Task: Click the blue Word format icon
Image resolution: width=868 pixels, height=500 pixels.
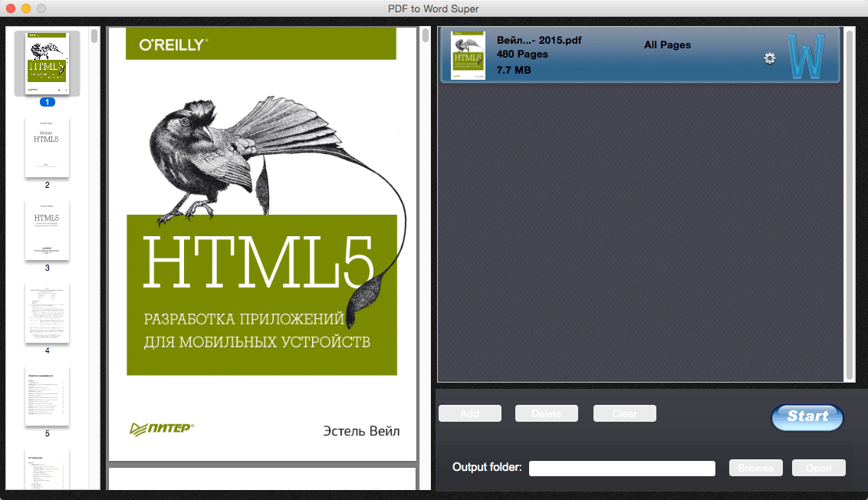Action: tap(807, 56)
